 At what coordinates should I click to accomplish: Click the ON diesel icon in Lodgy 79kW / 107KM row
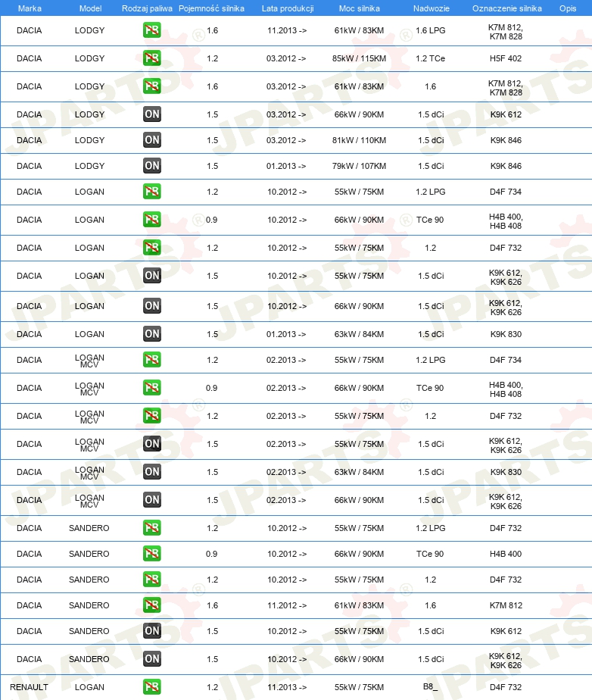(151, 166)
